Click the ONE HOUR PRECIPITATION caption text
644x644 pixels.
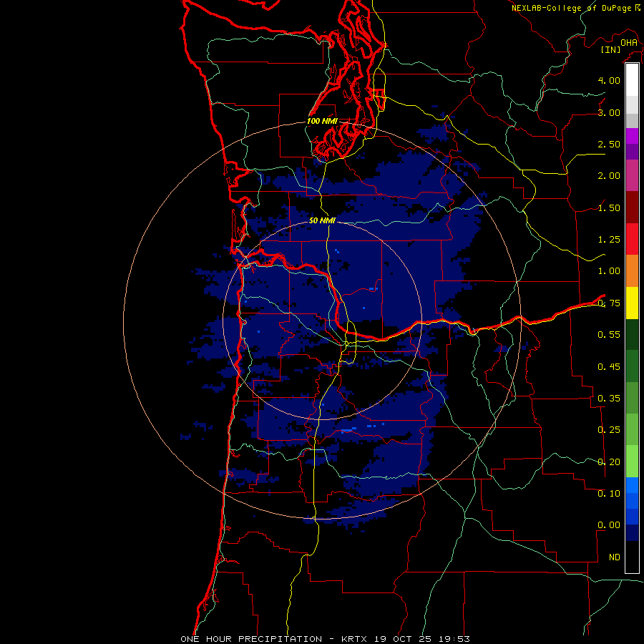click(x=251, y=639)
